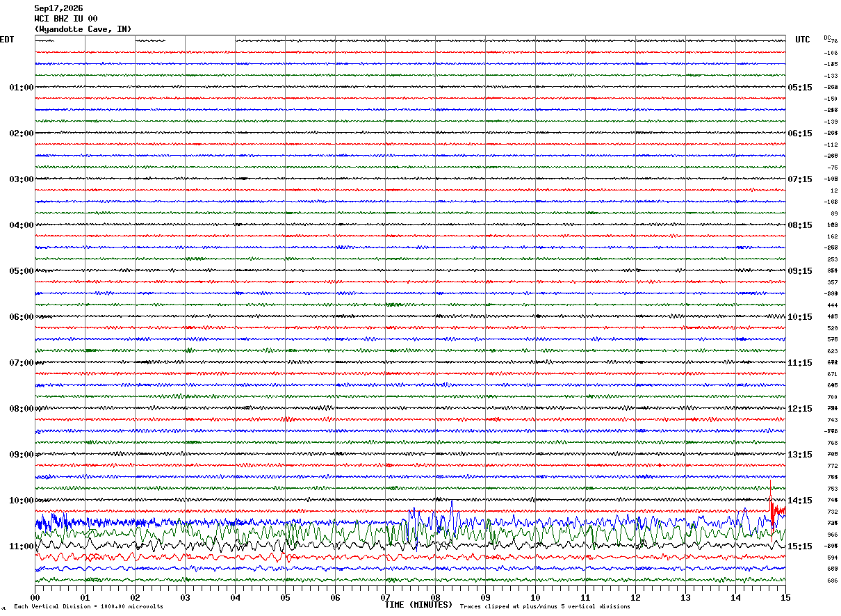The width and height of the screenshot is (841, 616).
Task: Click the tall red spike near 14:15
Action: (x=771, y=510)
